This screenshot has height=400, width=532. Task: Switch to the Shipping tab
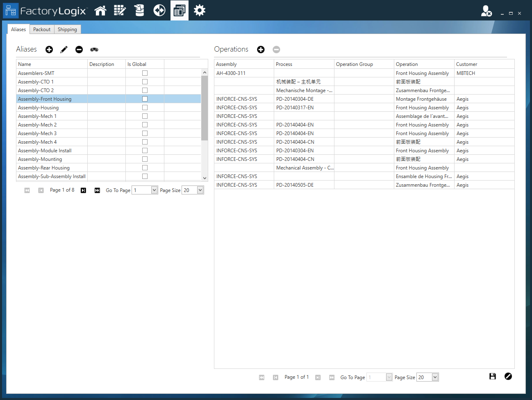(67, 29)
